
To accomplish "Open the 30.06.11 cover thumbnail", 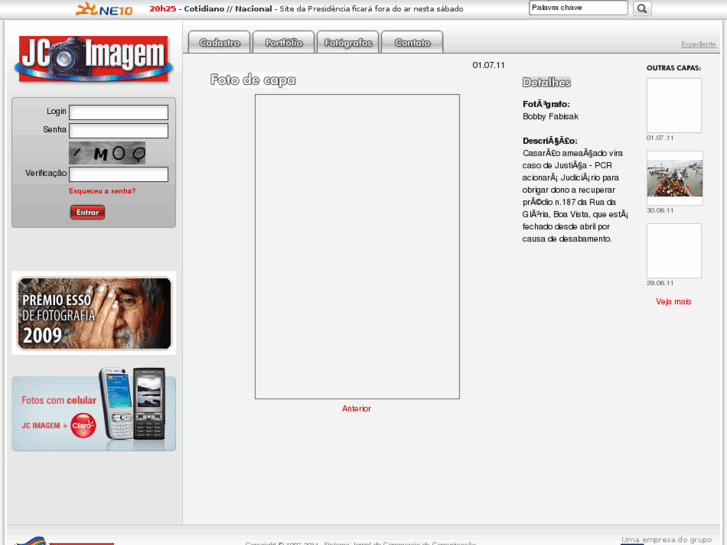I will [x=675, y=178].
